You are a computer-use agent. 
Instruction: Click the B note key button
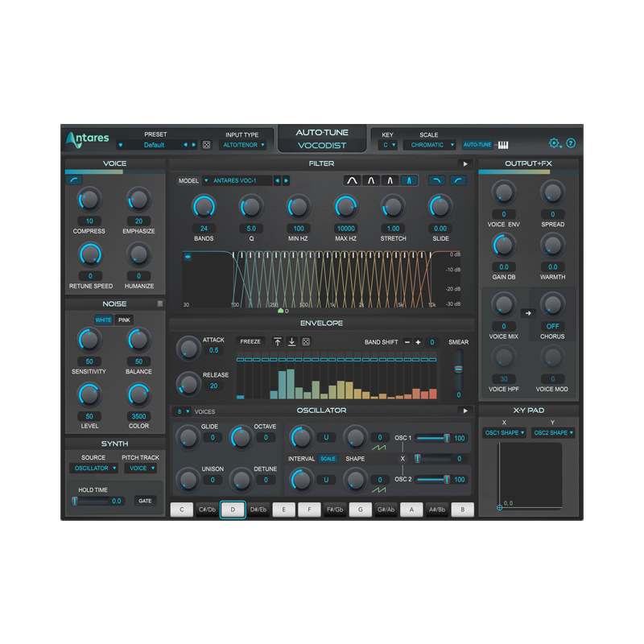tap(462, 510)
